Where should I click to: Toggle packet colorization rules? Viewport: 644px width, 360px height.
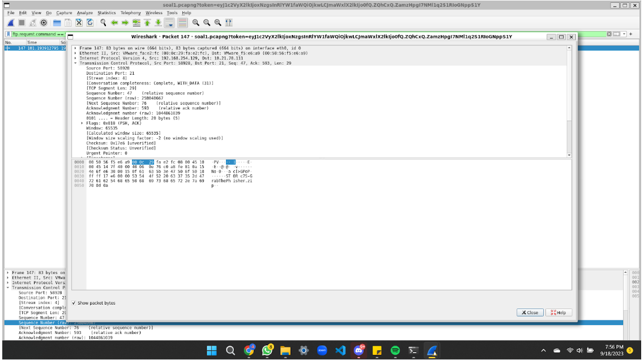[x=182, y=23]
